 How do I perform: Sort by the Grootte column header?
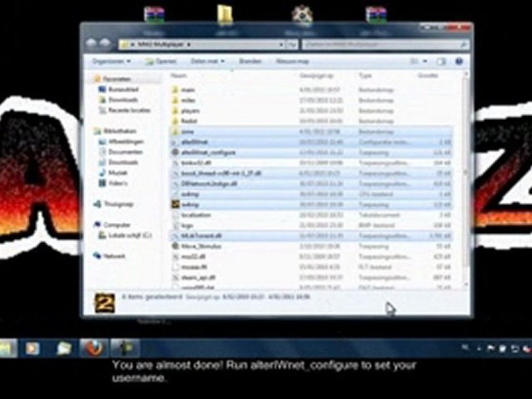point(428,76)
